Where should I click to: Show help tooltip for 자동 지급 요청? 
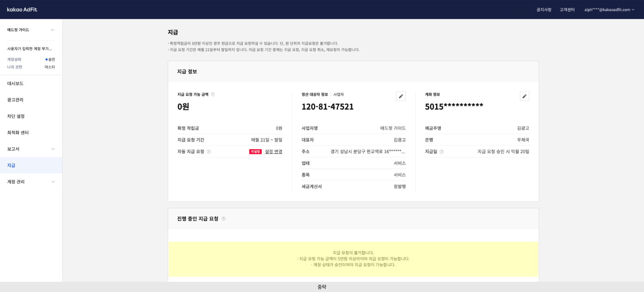[x=209, y=152]
